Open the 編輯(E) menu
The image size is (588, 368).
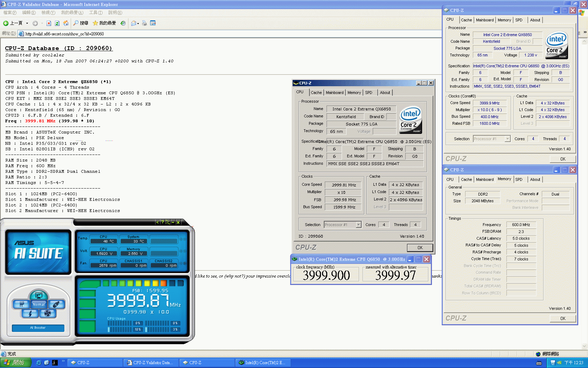point(29,13)
